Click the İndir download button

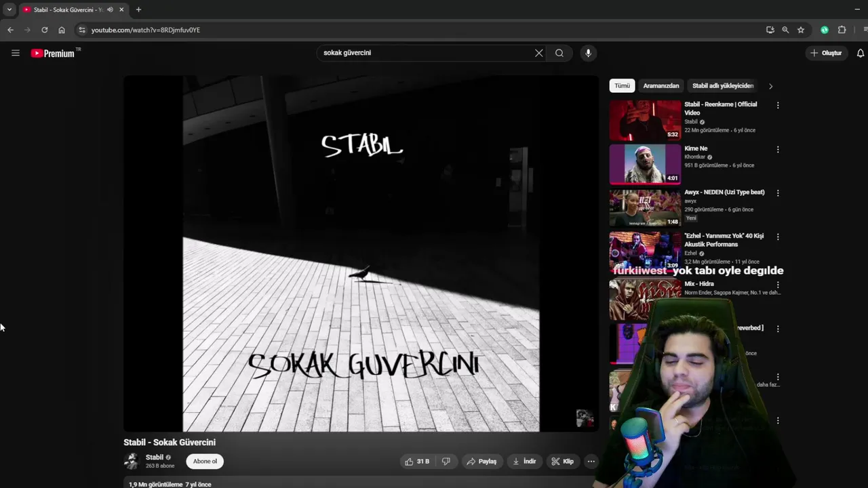click(x=524, y=462)
